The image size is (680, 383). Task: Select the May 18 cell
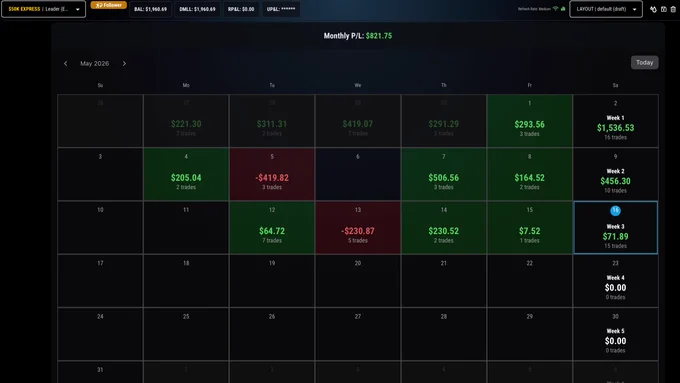(x=186, y=281)
